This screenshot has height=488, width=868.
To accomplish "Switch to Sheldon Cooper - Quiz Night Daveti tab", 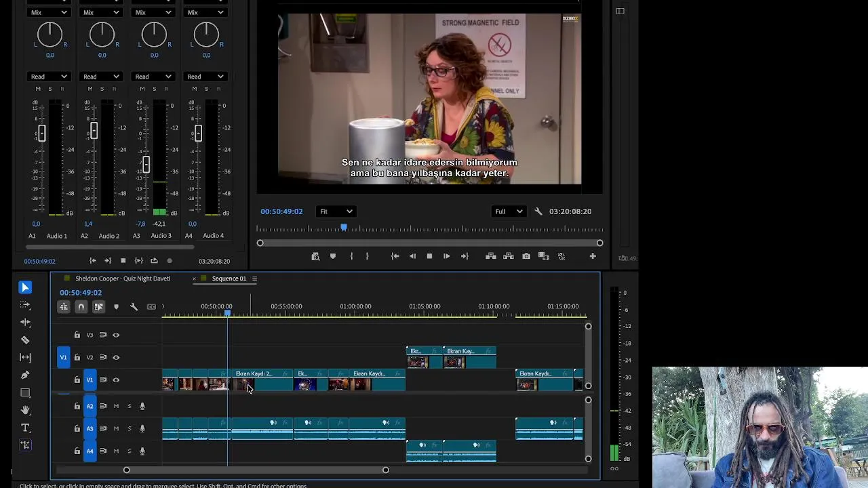I will 123,279.
